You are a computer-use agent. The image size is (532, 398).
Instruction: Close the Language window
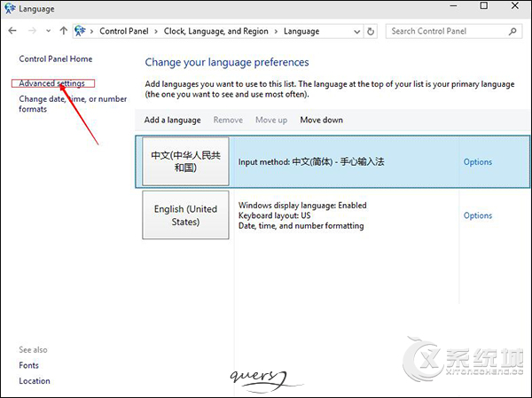514,6
